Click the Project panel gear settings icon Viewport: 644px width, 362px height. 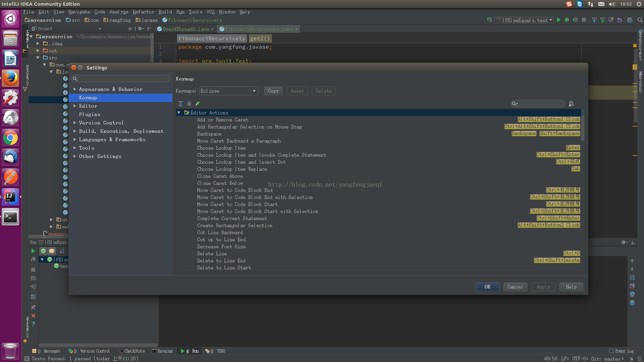[141, 29]
